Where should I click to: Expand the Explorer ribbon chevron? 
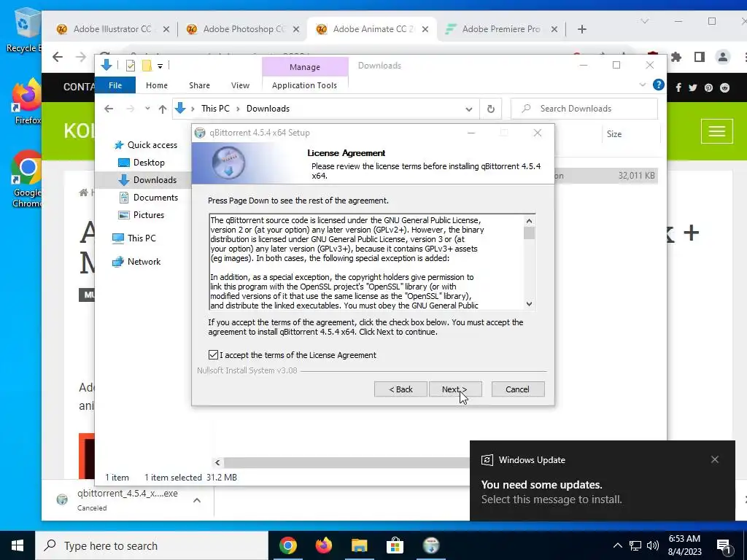pyautogui.click(x=642, y=85)
